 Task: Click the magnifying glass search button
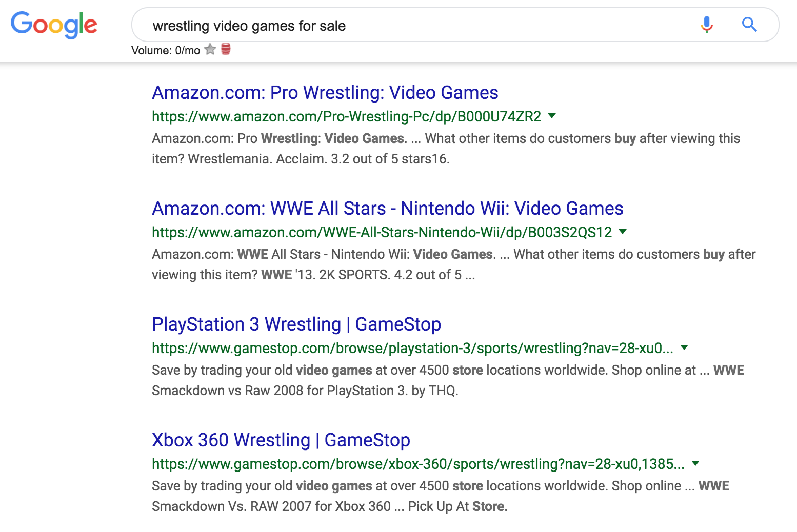(749, 24)
